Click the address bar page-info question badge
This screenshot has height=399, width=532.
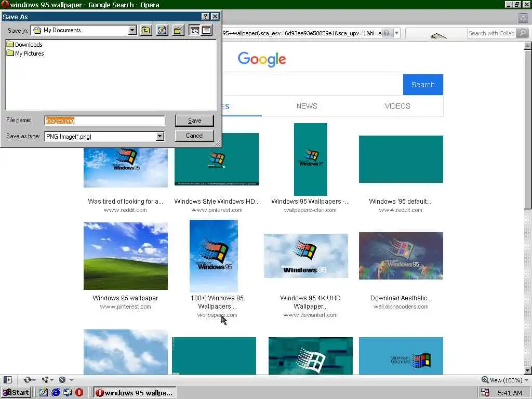click(x=387, y=33)
